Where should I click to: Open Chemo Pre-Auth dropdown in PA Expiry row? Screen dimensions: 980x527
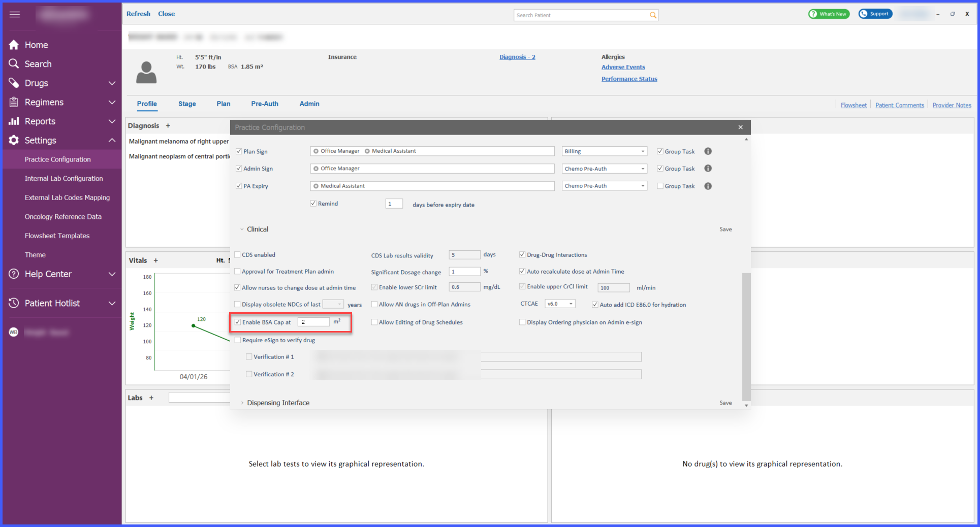(605, 186)
